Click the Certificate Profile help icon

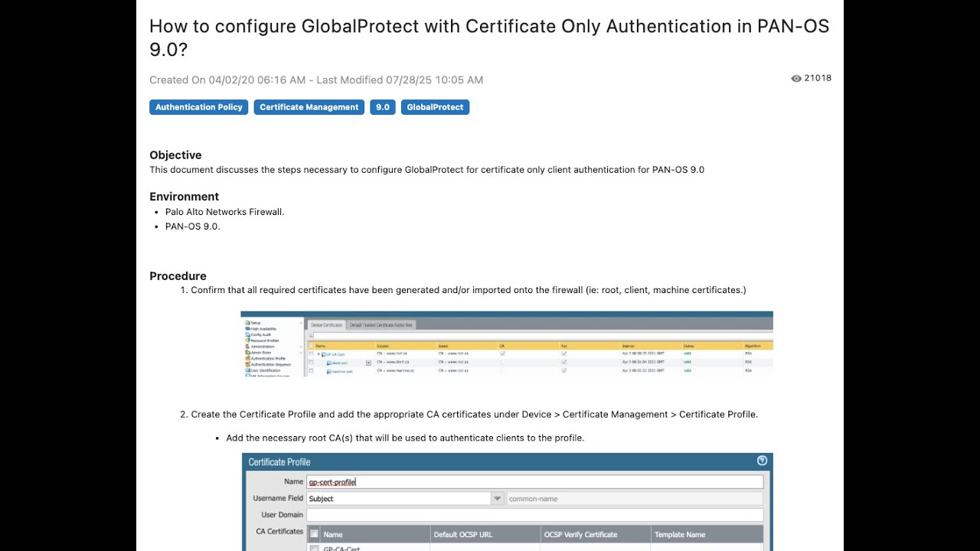tap(762, 461)
